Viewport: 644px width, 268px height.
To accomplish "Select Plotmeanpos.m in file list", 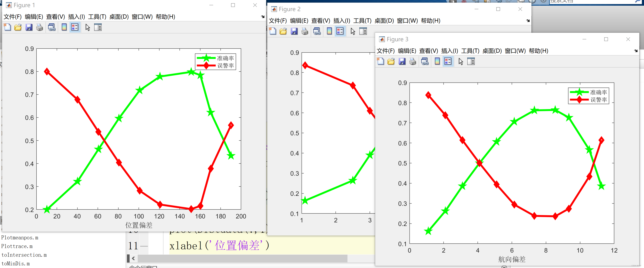I will tap(20, 237).
